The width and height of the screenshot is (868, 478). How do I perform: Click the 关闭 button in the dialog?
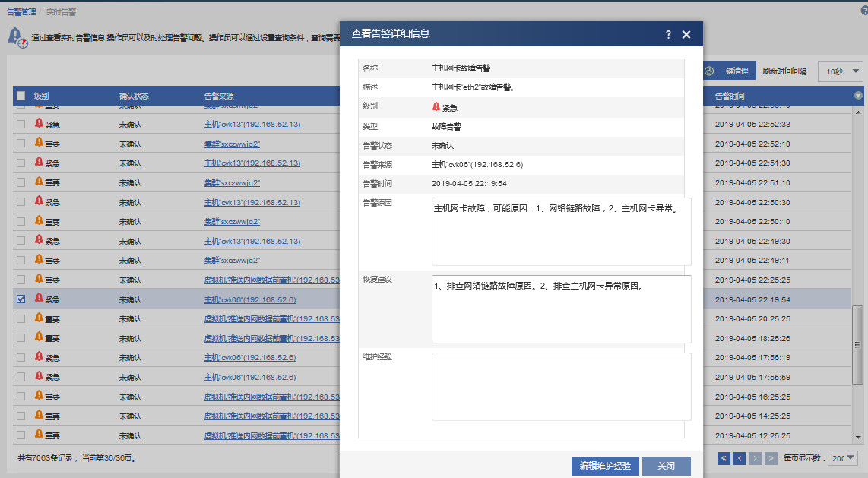click(666, 466)
